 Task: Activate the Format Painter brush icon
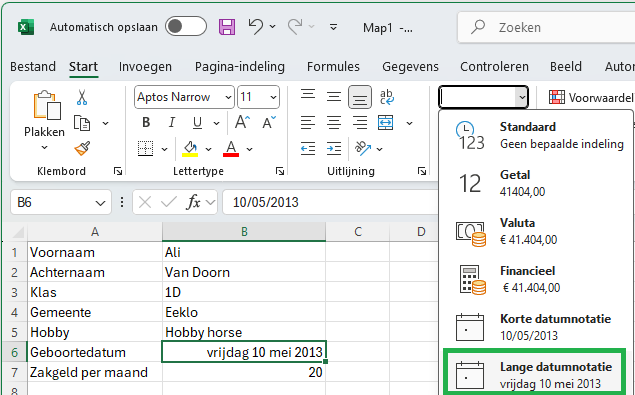pos(82,149)
